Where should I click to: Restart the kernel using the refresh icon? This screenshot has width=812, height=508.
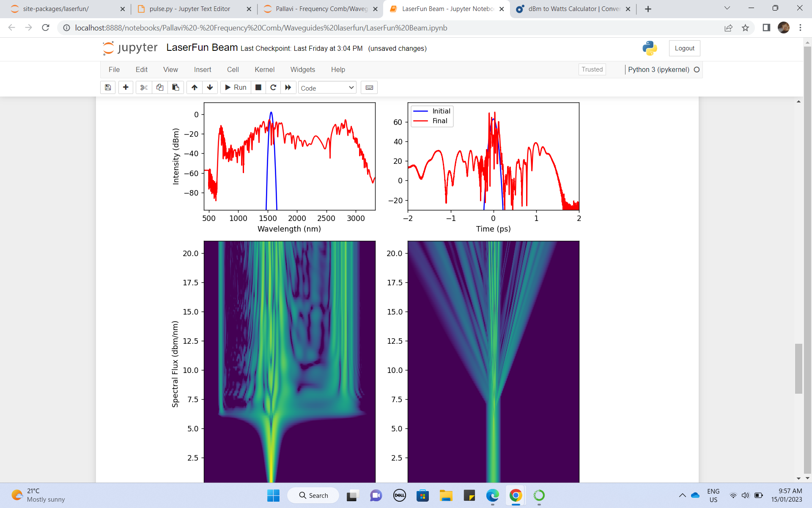(x=273, y=87)
